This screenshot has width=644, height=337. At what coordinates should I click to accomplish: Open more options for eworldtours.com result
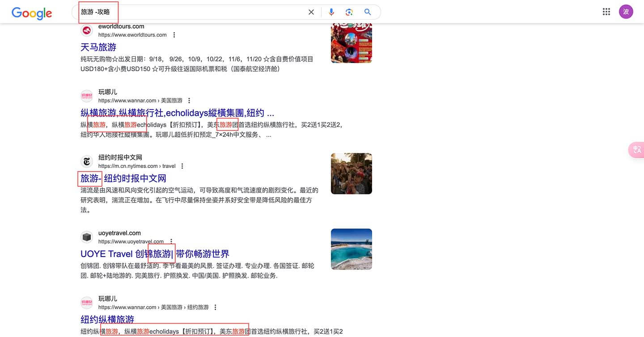[x=174, y=35]
